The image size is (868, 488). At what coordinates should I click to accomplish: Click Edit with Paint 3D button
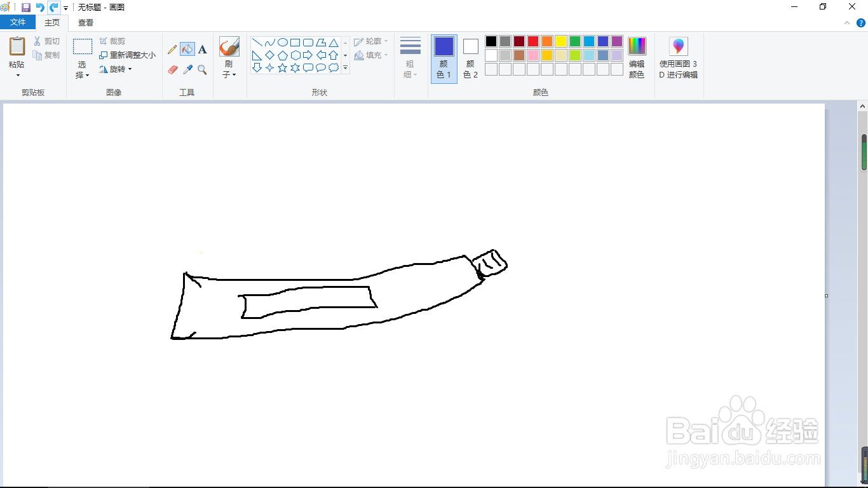(679, 58)
